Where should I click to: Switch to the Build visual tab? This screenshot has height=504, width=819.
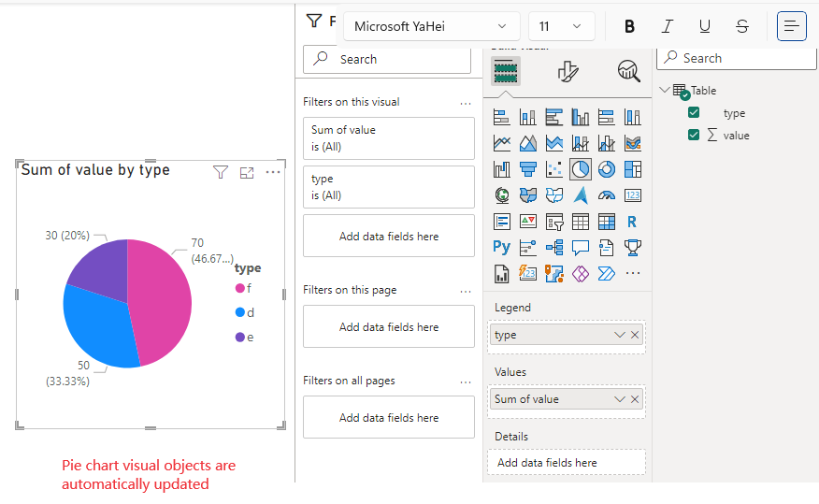[505, 71]
